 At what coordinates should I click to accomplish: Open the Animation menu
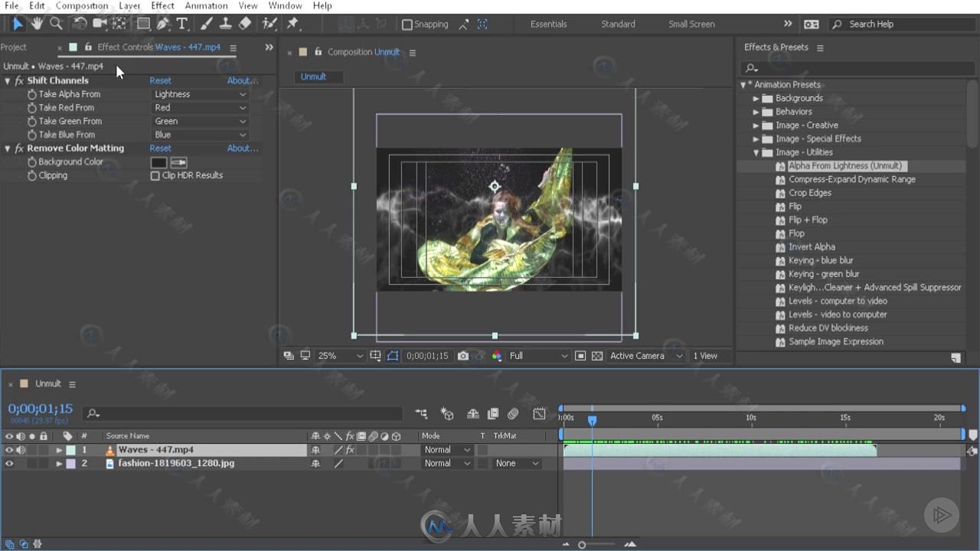click(x=206, y=5)
